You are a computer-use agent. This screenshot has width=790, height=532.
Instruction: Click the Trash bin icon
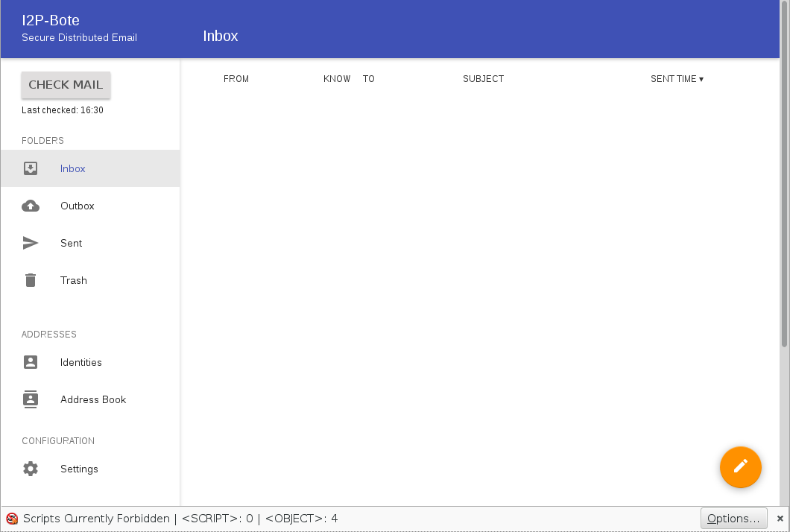(x=31, y=280)
